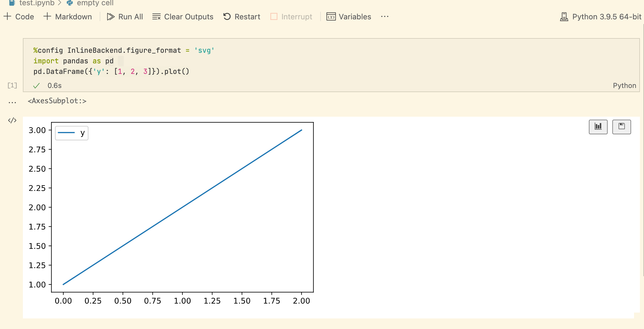Click the Python cell language label
The width and height of the screenshot is (644, 329).
pyautogui.click(x=624, y=86)
